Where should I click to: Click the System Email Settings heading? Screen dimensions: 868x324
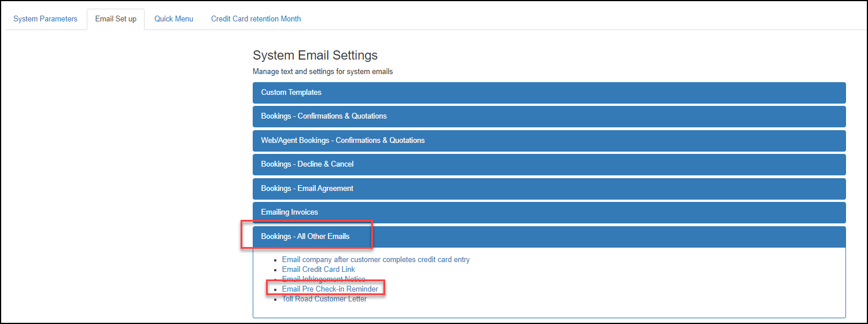tap(315, 56)
